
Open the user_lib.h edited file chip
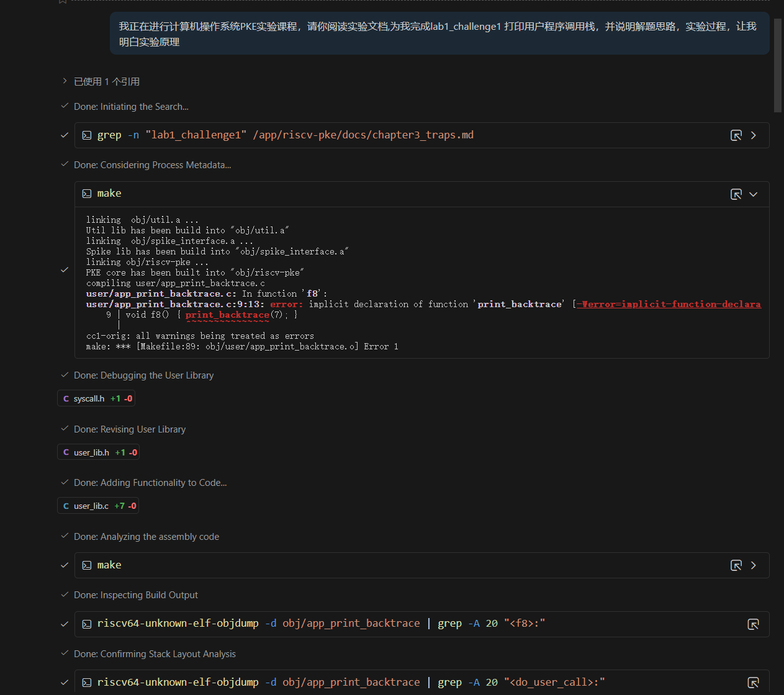98,452
